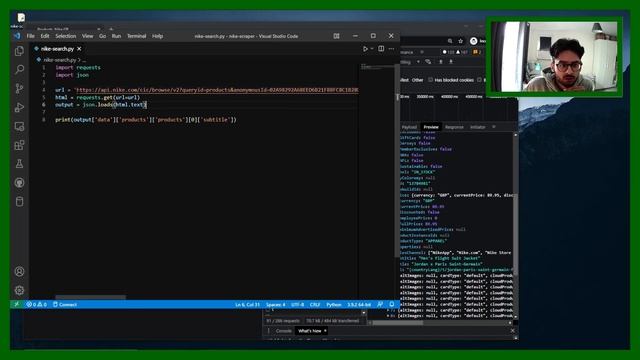Open the File menu
640x360 pixels.
31,36
